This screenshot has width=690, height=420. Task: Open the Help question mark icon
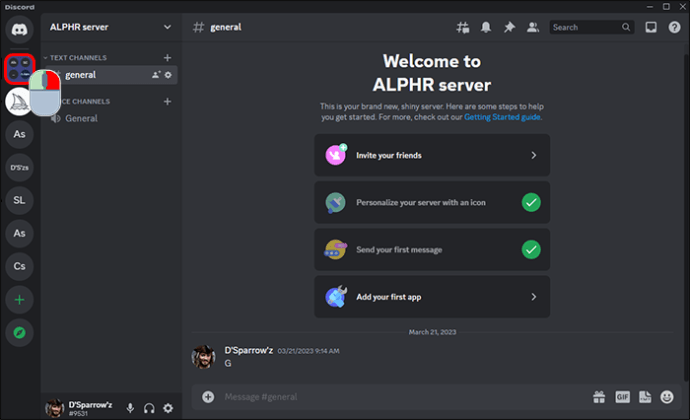[674, 27]
